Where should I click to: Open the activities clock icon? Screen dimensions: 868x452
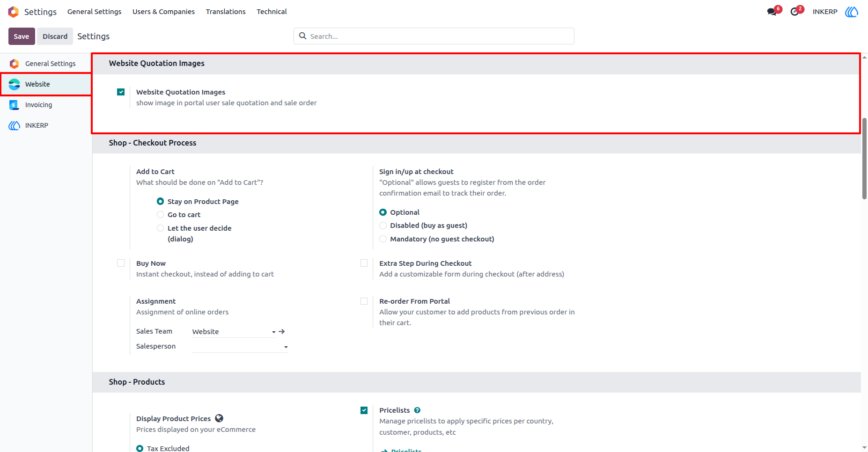coord(794,12)
